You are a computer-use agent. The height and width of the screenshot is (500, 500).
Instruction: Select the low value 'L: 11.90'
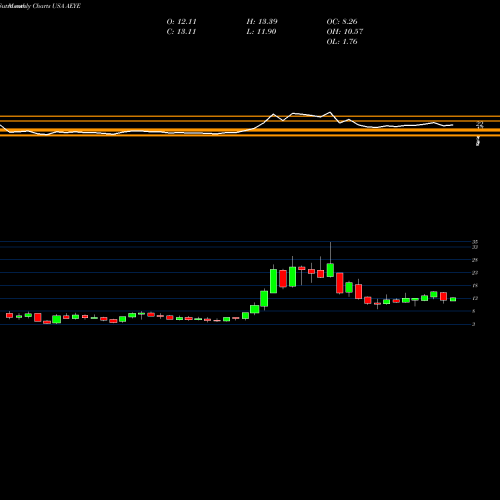[x=261, y=32]
